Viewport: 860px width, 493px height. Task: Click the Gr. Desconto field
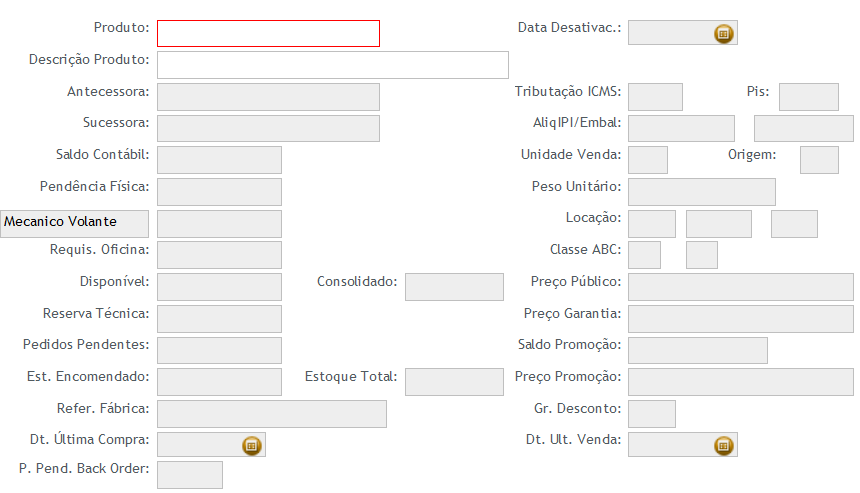[652, 413]
